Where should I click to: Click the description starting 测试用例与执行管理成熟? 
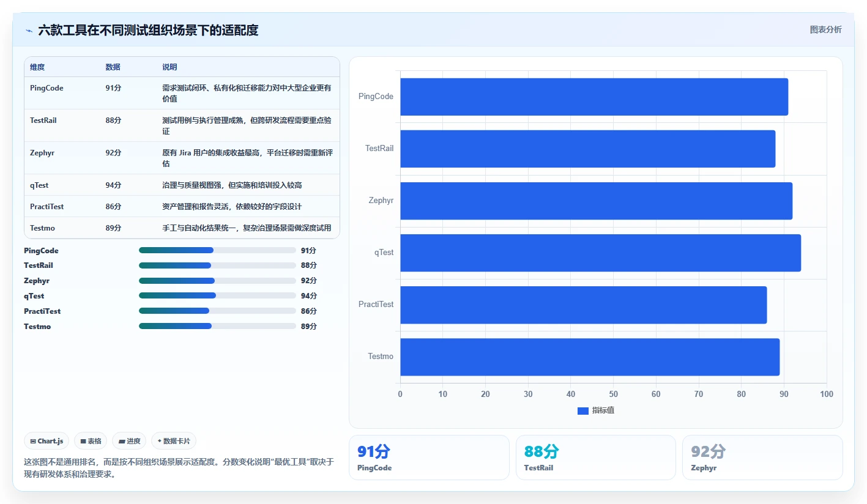click(247, 125)
